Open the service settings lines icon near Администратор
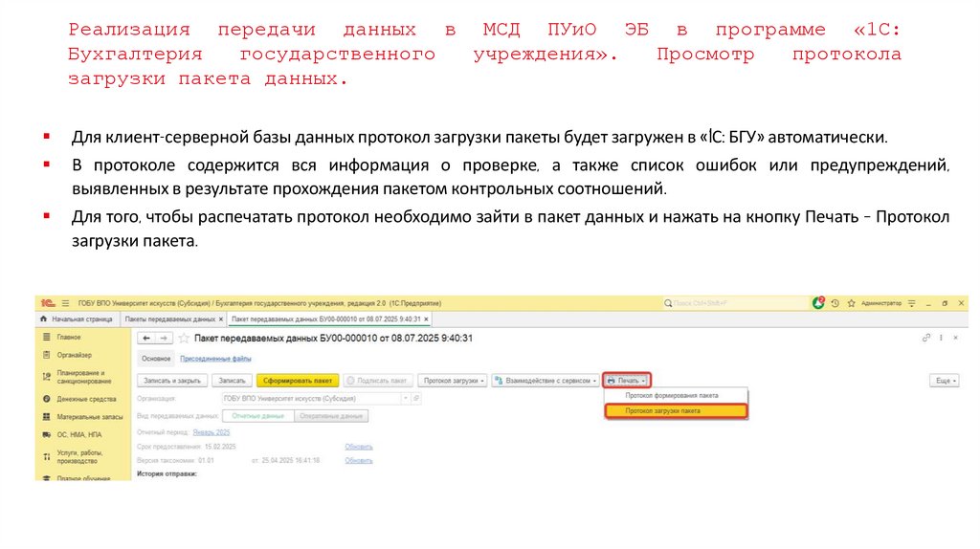 (912, 303)
